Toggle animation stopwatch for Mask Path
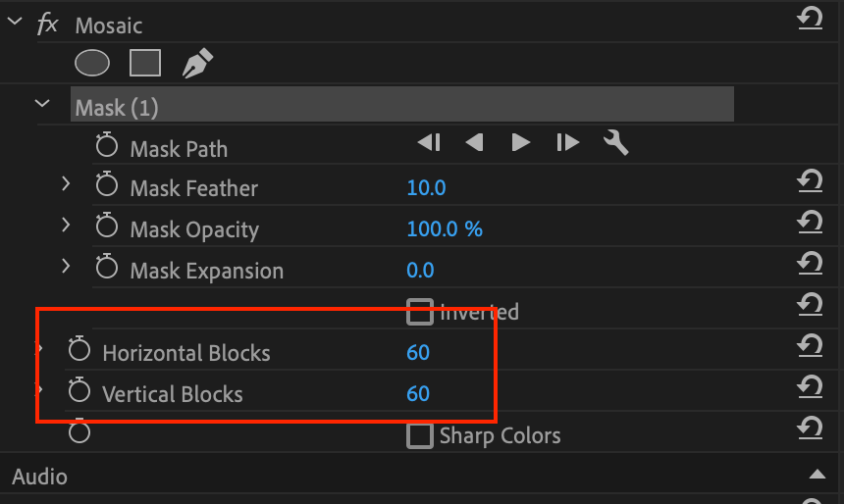The width and height of the screenshot is (844, 504). 107,147
